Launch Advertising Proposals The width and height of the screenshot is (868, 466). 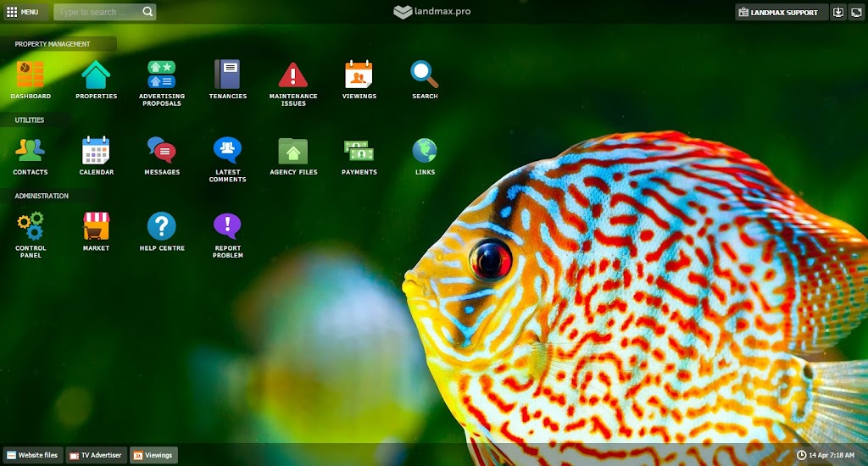tap(162, 75)
